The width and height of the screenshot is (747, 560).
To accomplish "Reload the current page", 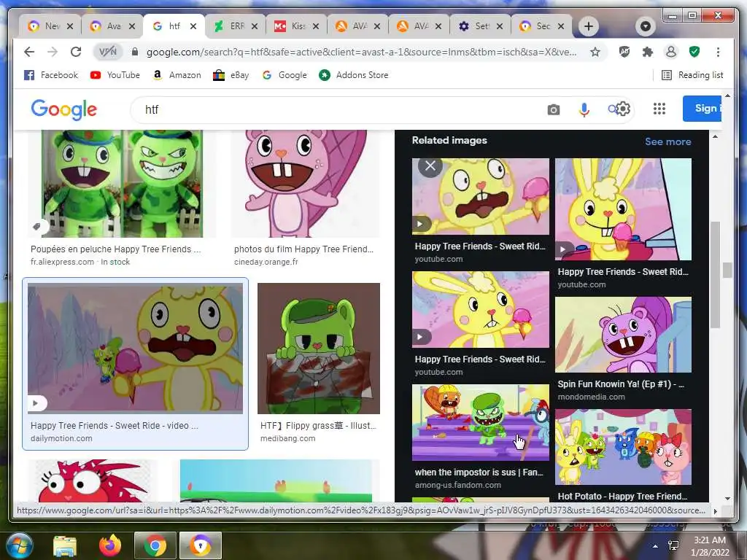I will click(76, 52).
